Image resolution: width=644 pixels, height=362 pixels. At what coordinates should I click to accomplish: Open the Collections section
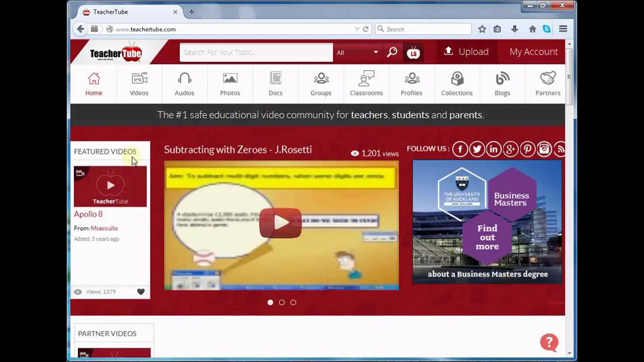[x=457, y=84]
